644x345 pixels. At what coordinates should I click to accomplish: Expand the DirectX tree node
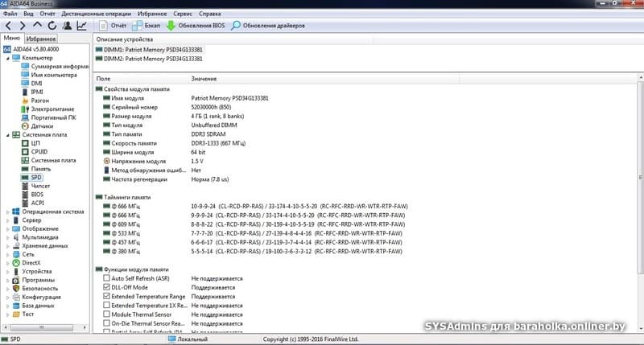pos(8,263)
